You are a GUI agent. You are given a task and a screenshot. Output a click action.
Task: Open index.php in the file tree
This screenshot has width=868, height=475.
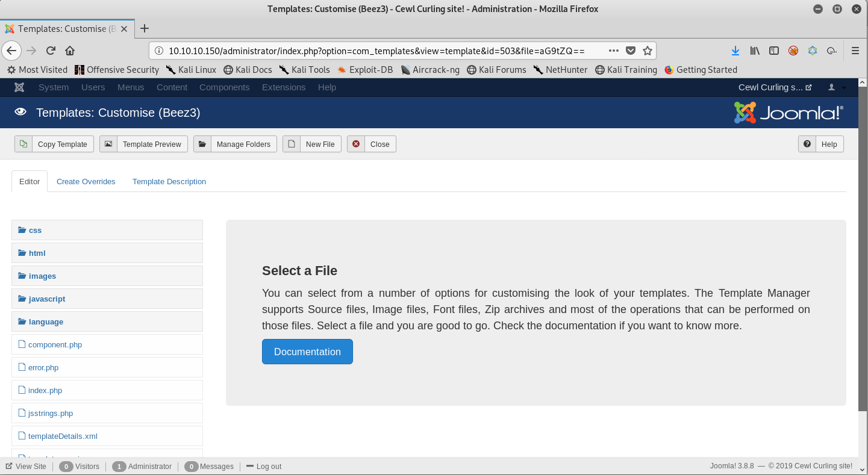tap(45, 391)
